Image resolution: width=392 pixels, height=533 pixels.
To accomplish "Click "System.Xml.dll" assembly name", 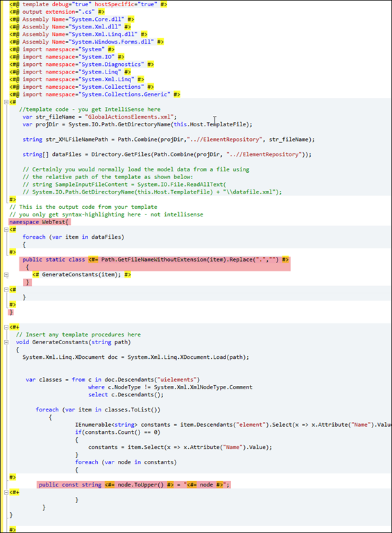I will [x=95, y=27].
